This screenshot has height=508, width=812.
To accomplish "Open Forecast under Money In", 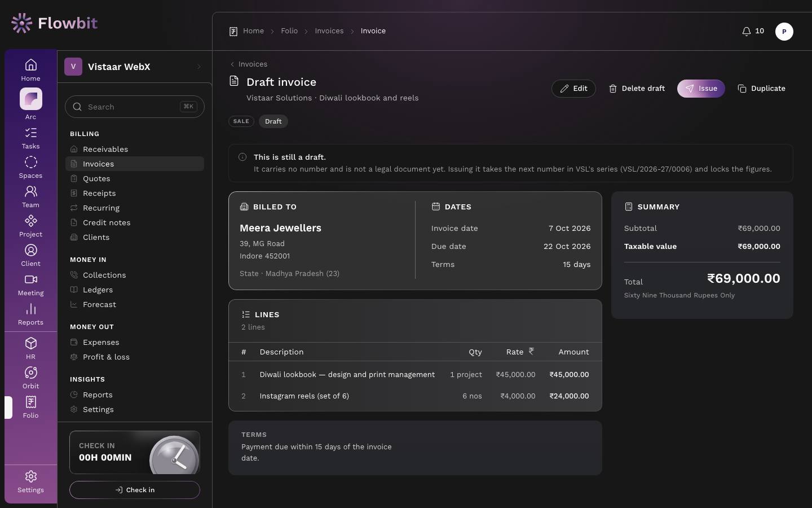I will (x=134, y=304).
